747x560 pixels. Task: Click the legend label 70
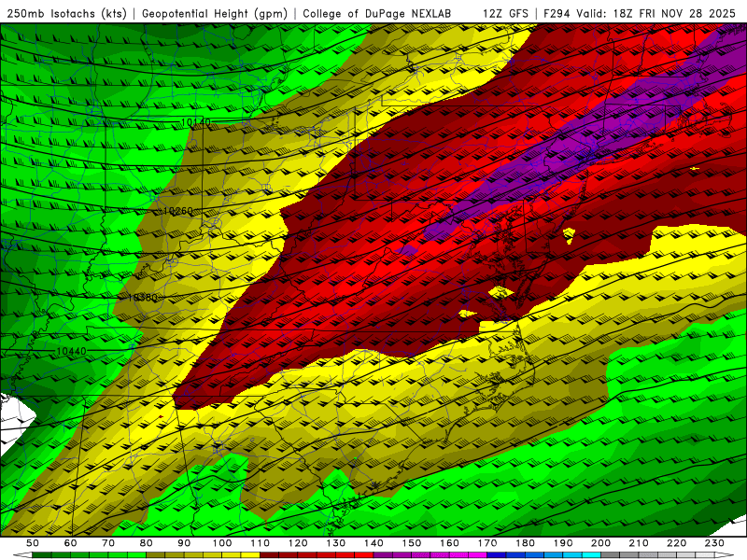(x=108, y=543)
